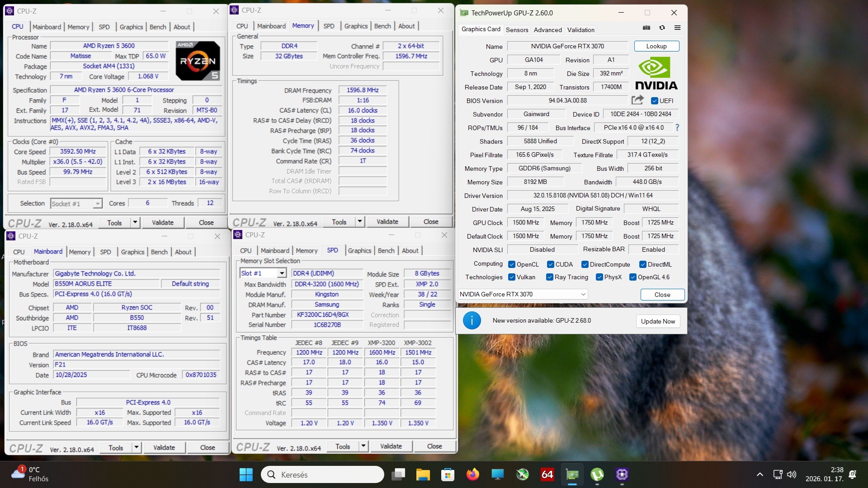Expand the NVIDIA GeForce RTX 3070 GPU selector

583,294
